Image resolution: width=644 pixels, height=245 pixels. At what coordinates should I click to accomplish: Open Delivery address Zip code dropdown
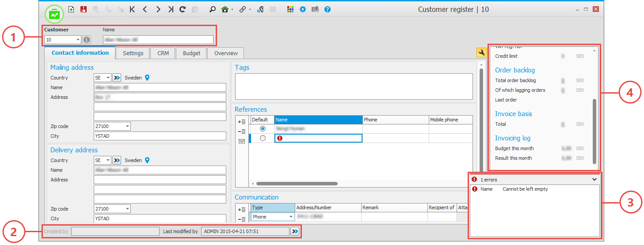[128, 209]
